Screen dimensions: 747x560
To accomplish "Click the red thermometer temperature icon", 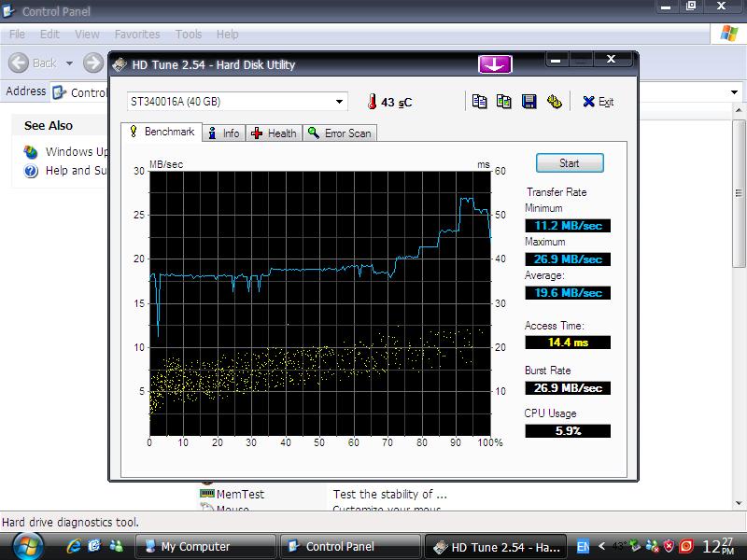I will click(x=371, y=102).
